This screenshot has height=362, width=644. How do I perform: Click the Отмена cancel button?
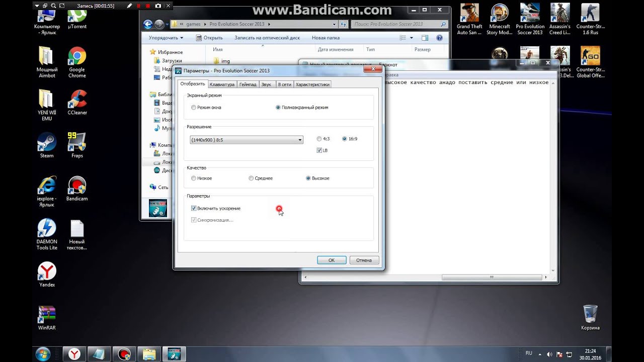[x=364, y=260]
